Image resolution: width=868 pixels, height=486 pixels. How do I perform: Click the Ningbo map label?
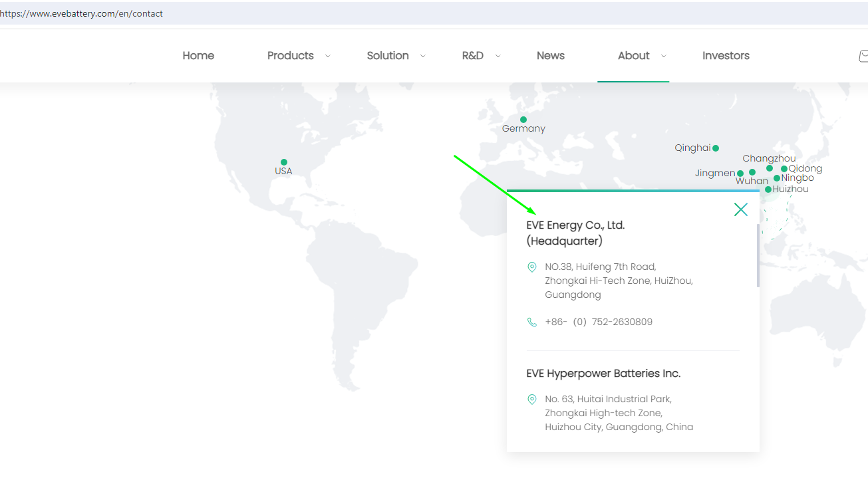point(797,178)
